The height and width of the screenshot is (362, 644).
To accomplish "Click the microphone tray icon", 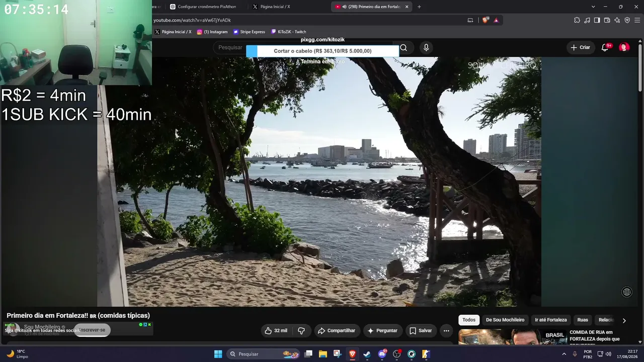I will (575, 354).
